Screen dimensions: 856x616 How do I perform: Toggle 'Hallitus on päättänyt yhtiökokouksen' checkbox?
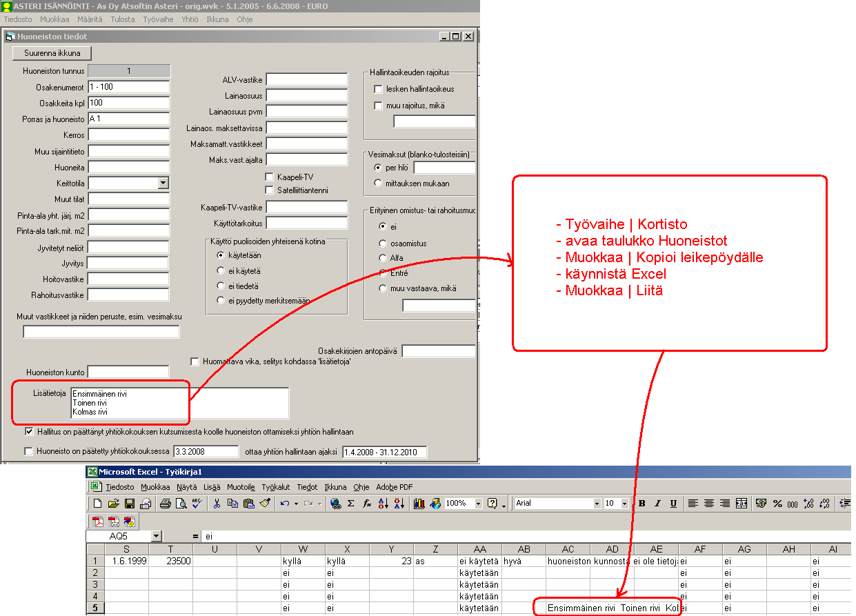[x=29, y=432]
